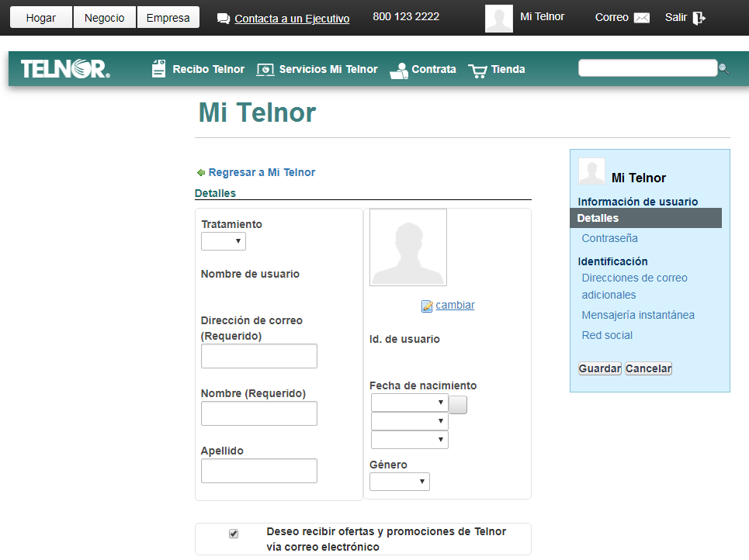Click the Correo envelope icon
The width and height of the screenshot is (749, 560).
[x=642, y=18]
